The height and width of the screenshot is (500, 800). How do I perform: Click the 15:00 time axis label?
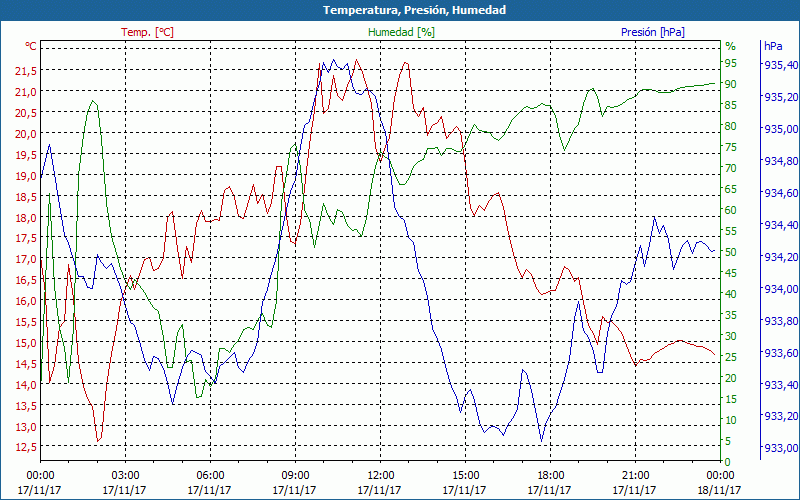click(x=465, y=476)
